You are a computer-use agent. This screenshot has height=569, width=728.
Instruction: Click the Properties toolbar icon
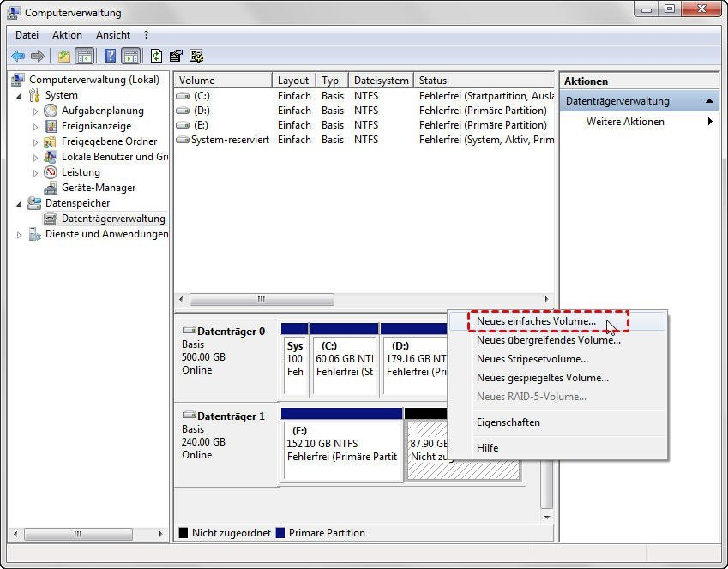point(176,57)
